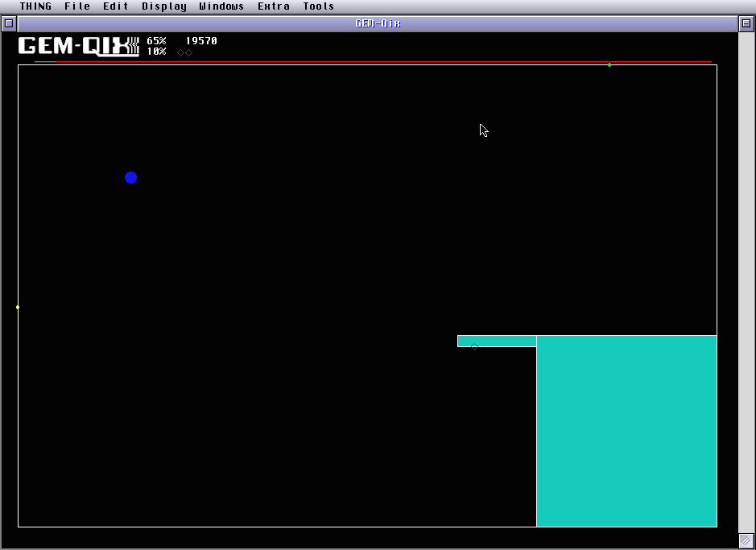This screenshot has width=756, height=550.
Task: Click the GEM-Qix window title bar
Action: click(x=378, y=23)
